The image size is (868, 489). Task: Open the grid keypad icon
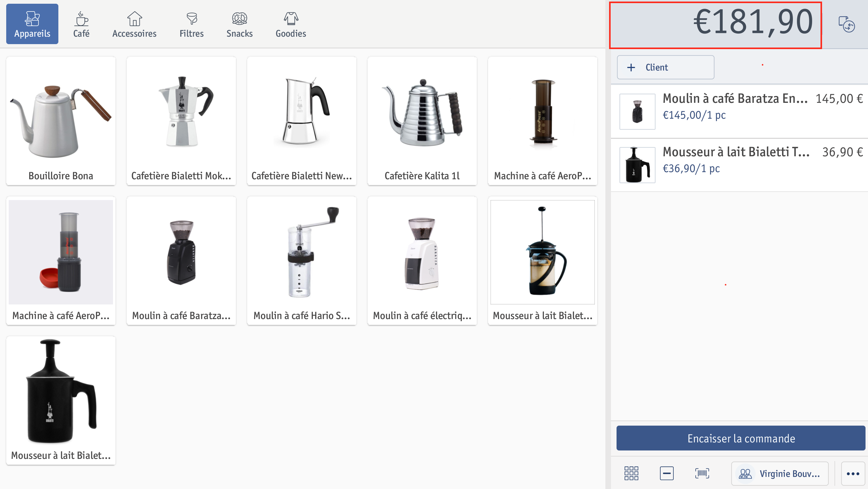point(631,473)
